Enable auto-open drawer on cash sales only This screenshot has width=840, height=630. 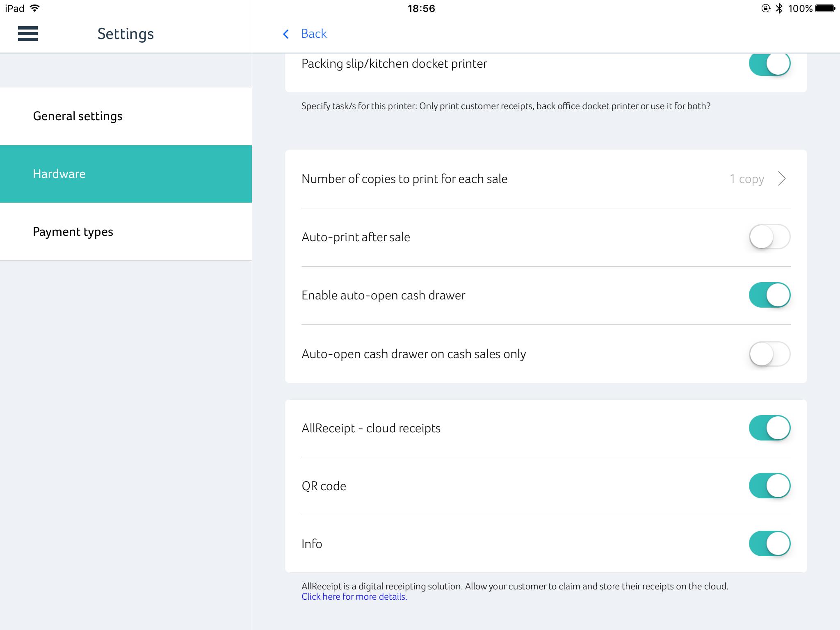click(769, 354)
